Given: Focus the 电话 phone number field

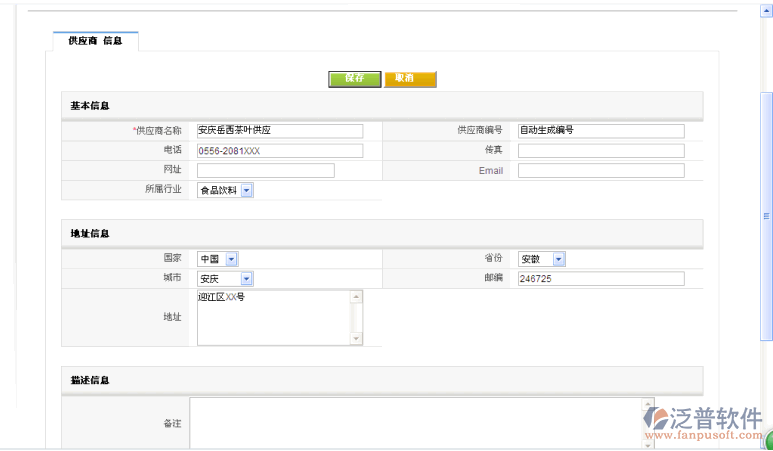Looking at the screenshot, I should click(279, 151).
